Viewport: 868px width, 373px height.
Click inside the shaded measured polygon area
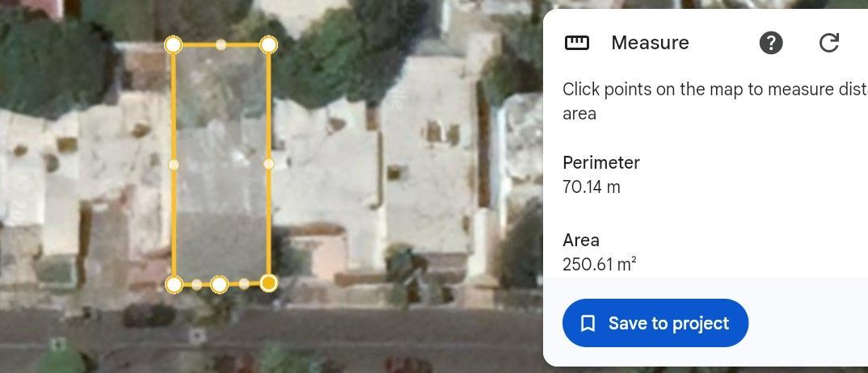pyautogui.click(x=221, y=166)
